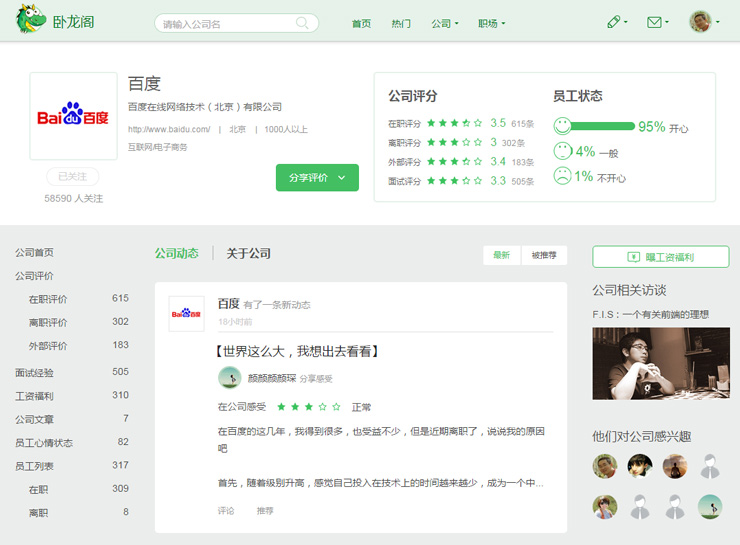740x545 pixels.
Task: Click 评论 under the post
Action: [226, 511]
